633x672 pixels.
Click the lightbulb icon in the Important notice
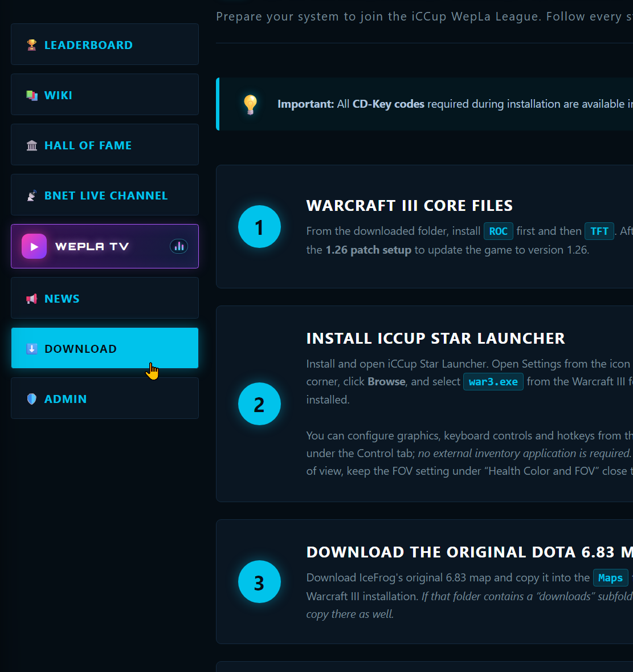(x=251, y=104)
